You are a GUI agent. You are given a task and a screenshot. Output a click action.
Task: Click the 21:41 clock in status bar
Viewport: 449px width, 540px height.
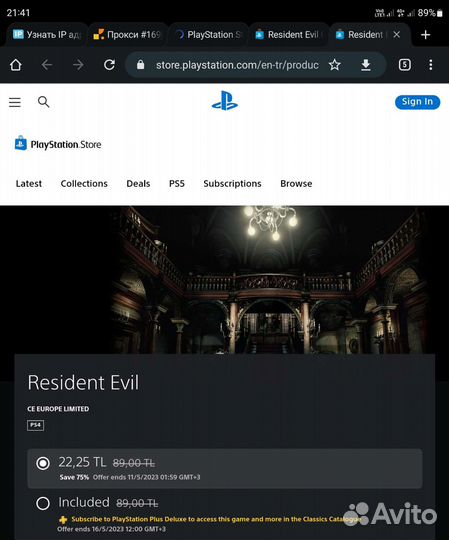[x=18, y=13]
